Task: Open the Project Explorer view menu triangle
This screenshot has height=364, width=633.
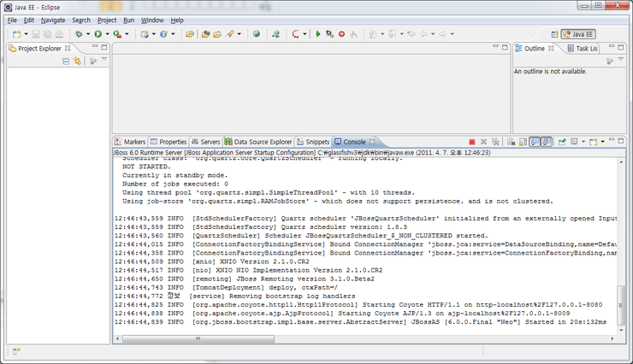Action: pyautogui.click(x=104, y=59)
